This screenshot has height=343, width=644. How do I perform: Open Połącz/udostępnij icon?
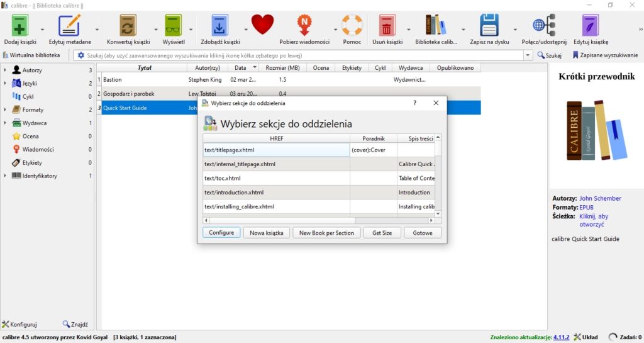[544, 25]
